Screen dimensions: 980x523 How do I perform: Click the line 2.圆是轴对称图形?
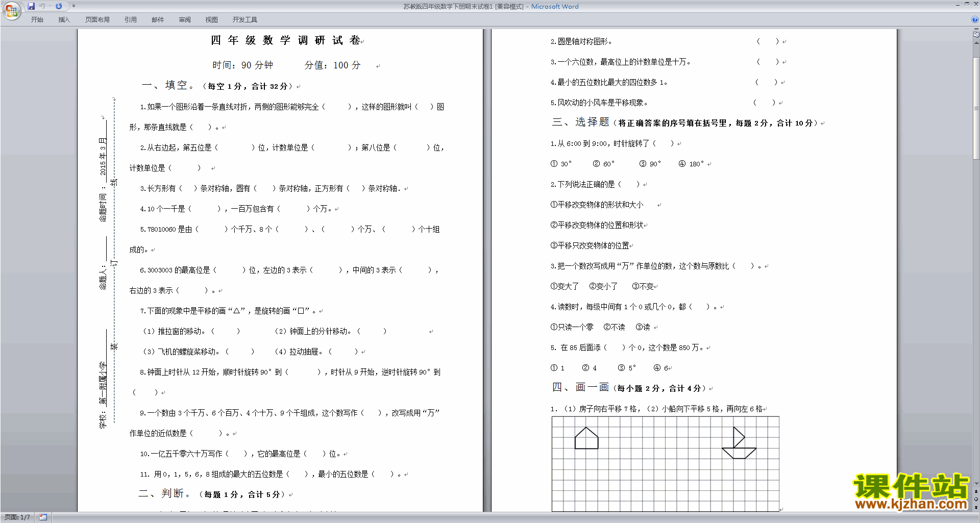[x=581, y=41]
